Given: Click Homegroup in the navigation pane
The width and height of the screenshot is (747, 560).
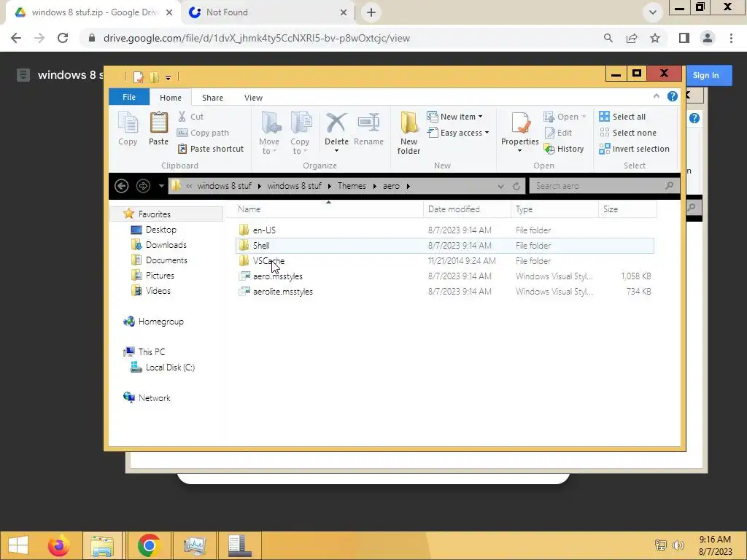Looking at the screenshot, I should coord(160,322).
